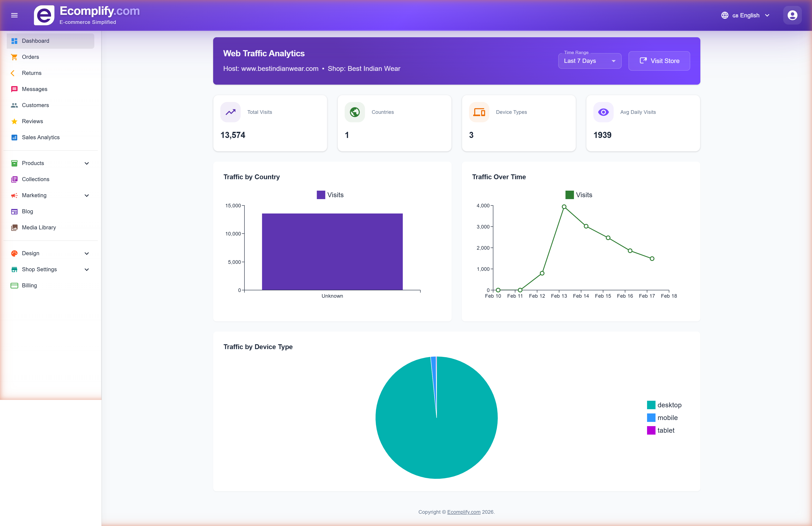Screen dimensions: 812x526
Task: Open Messages from the sidebar icon
Action: pos(14,89)
